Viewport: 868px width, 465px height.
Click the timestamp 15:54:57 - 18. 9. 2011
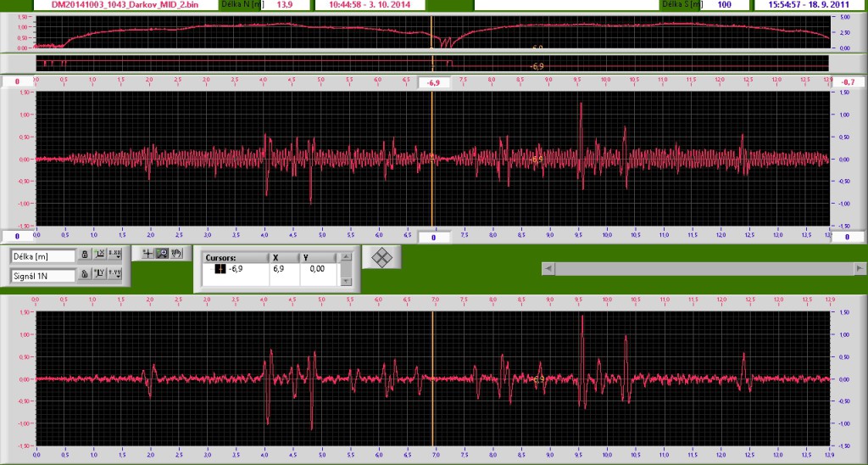click(x=809, y=4)
